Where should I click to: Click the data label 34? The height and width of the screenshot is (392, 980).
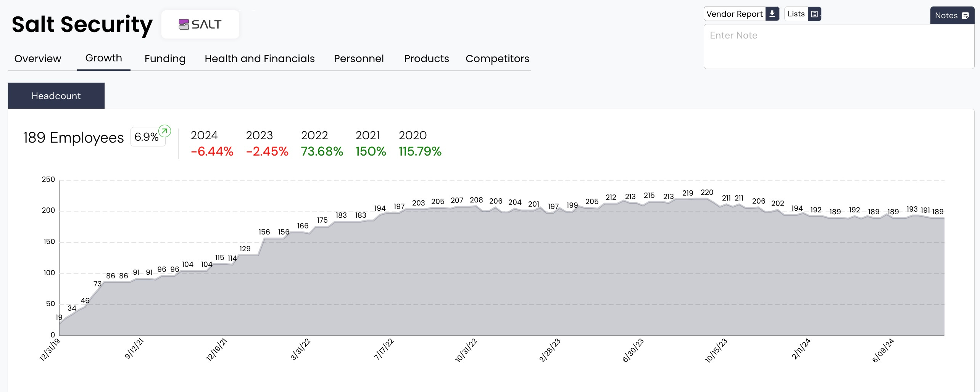tap(72, 308)
